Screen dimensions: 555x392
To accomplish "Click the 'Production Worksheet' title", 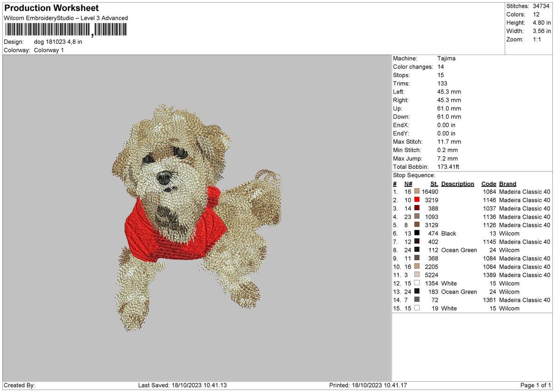I will click(51, 8).
